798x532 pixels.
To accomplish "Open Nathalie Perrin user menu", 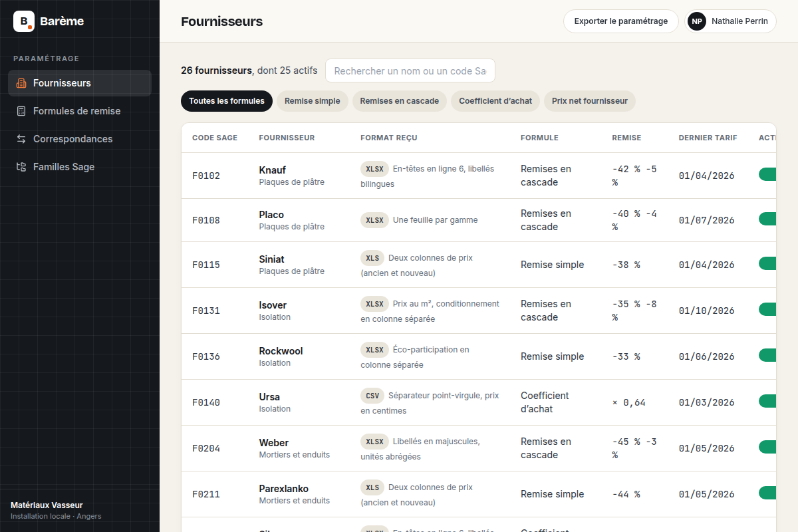I will (731, 21).
